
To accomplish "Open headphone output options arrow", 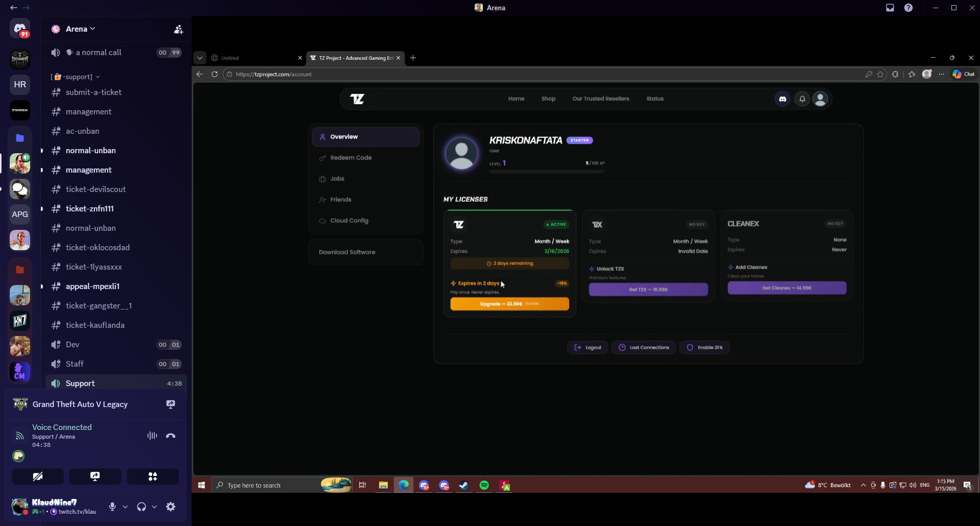I will [x=154, y=507].
